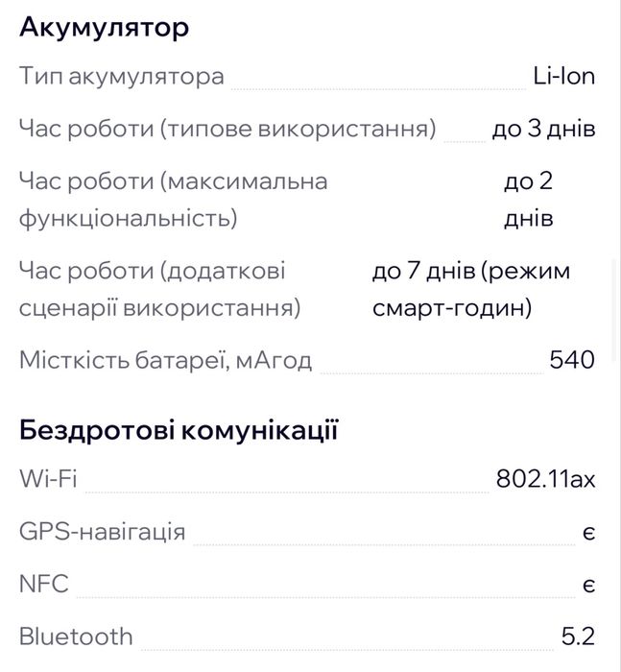This screenshot has height=672, width=621.
Task: Click the GPS-навігація label
Action: [103, 531]
